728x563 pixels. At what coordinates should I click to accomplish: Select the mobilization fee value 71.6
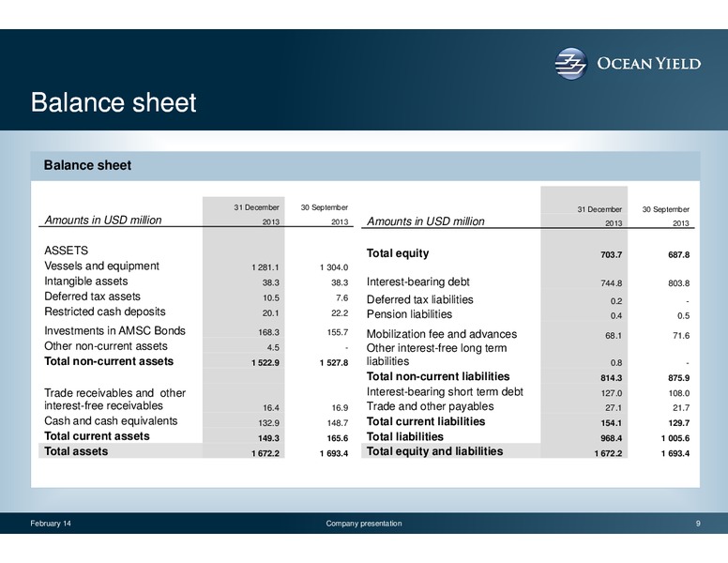coord(681,336)
